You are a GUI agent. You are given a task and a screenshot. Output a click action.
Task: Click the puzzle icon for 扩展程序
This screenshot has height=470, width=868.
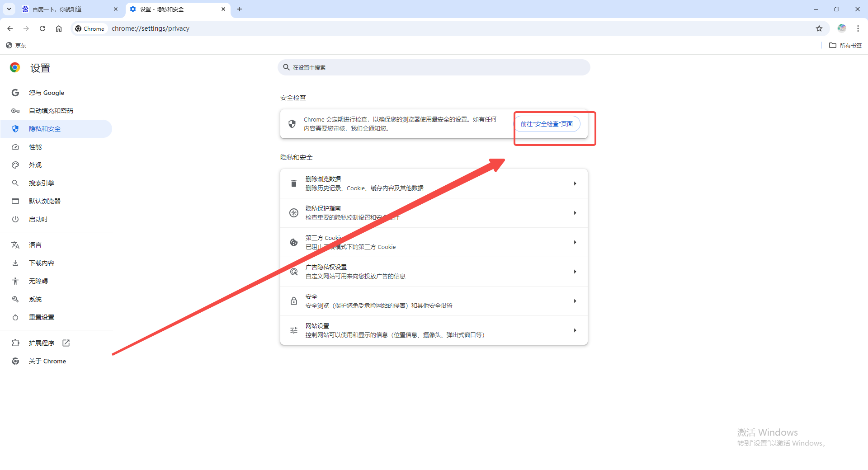(15, 343)
